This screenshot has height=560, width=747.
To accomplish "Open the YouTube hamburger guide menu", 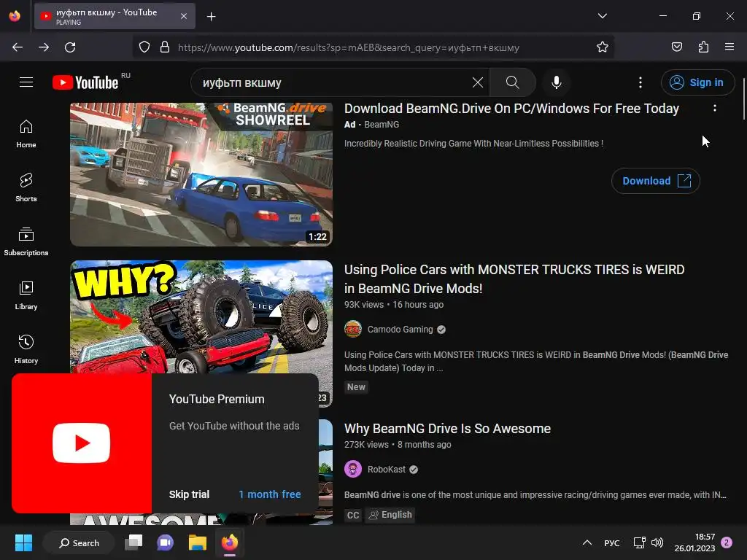I will point(26,82).
